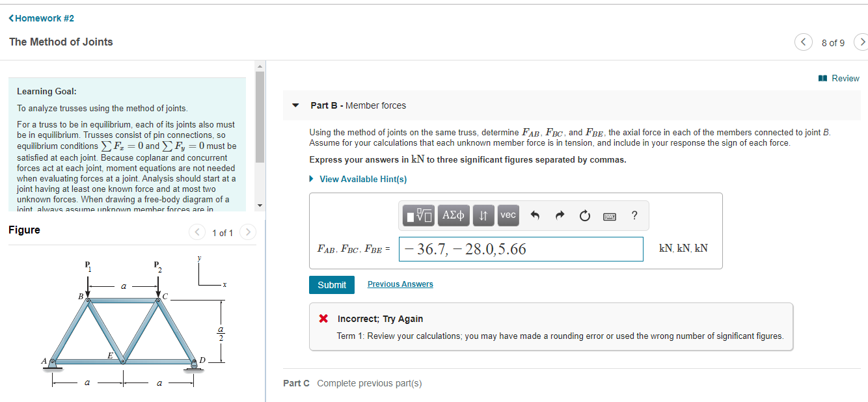Open previous item with left chevron
Screen dimensions: 868x402
pos(803,42)
